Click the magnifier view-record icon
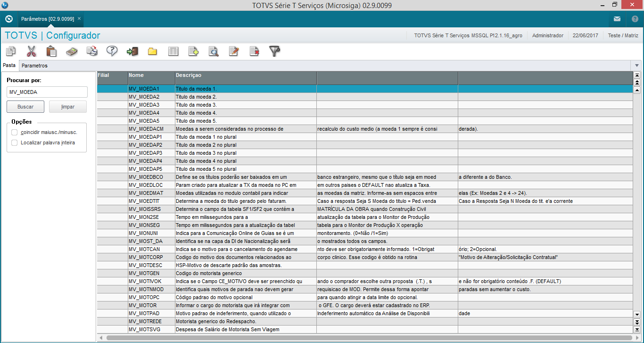Screen dimensions: 644x343 (214, 51)
